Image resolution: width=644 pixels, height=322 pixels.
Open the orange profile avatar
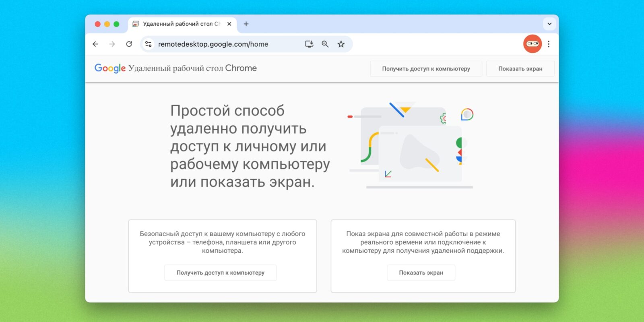pyautogui.click(x=532, y=44)
